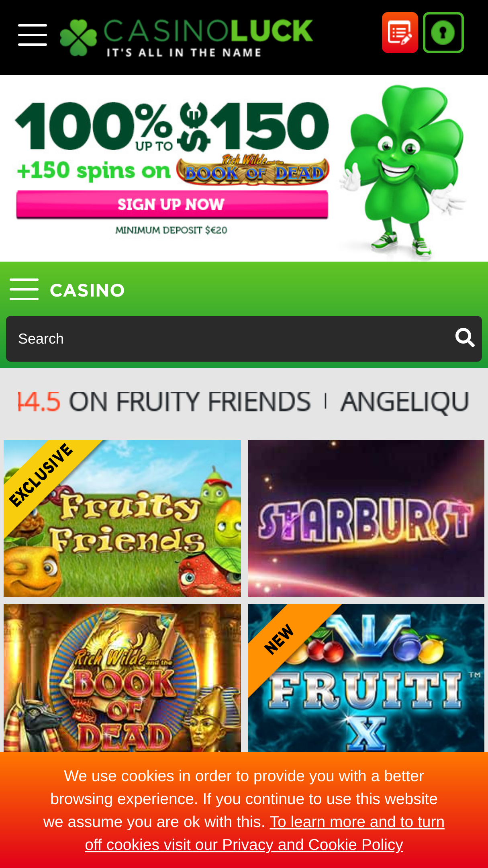Open the Privacy and Cookie Policy link

point(265,833)
